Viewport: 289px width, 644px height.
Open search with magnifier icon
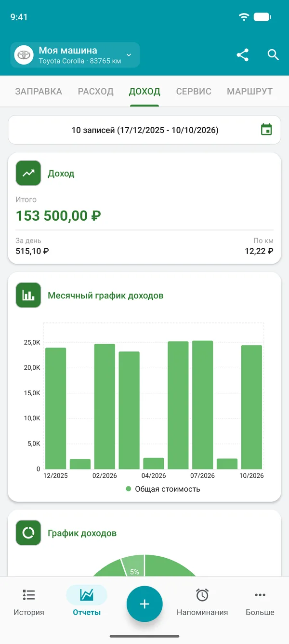tap(273, 55)
